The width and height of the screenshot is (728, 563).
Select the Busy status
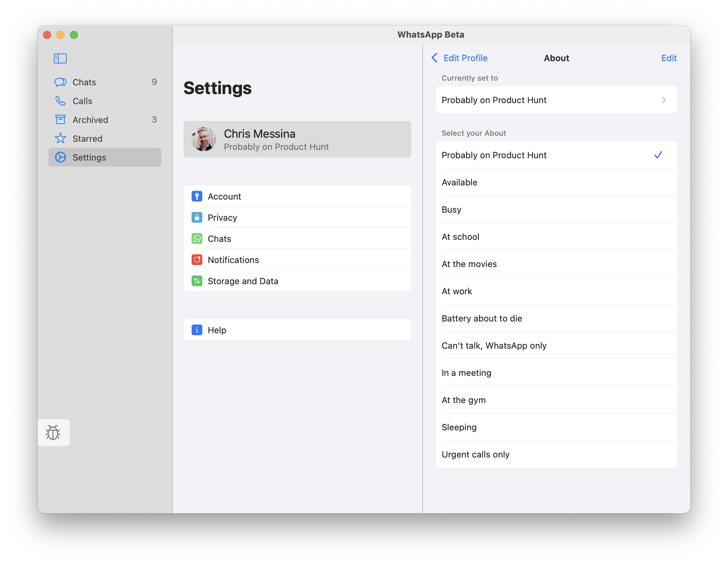click(x=556, y=209)
